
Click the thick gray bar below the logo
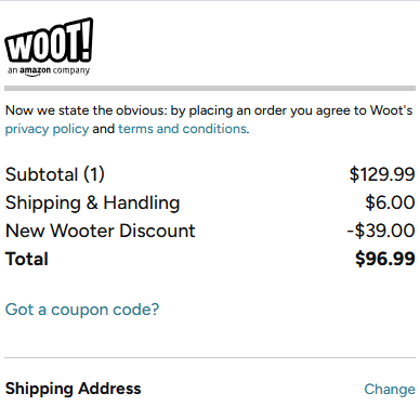pyautogui.click(x=210, y=88)
